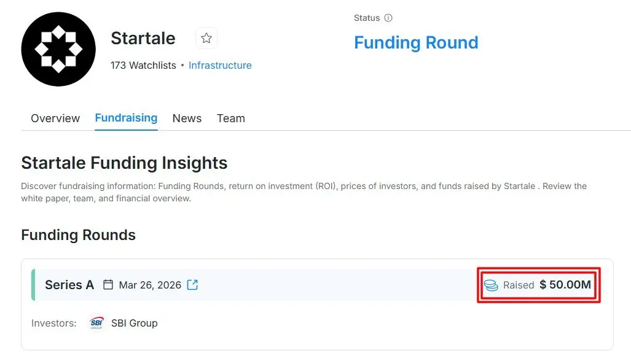Viewport: 631px width, 364px height.
Task: Click the 173 Watchlists count
Action: coord(143,65)
